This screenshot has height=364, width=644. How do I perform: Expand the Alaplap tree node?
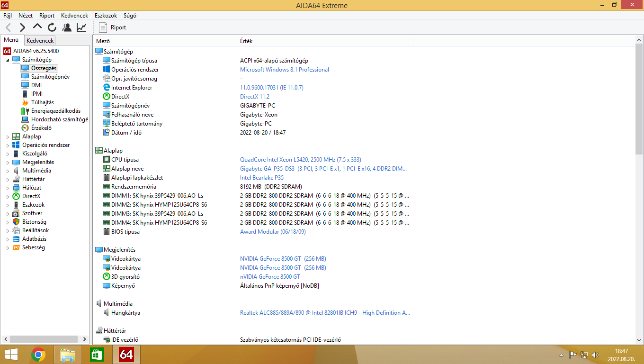pyautogui.click(x=8, y=136)
